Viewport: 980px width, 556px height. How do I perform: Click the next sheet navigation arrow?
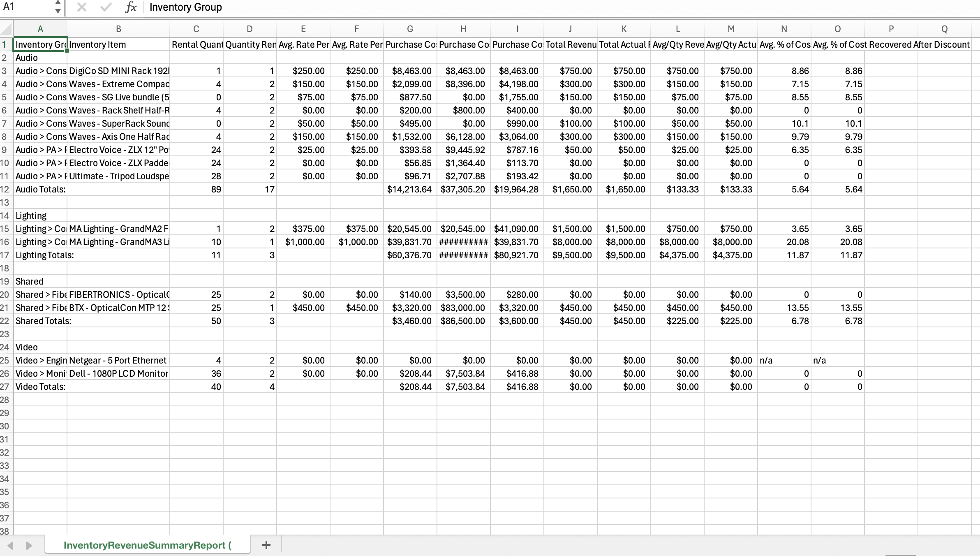pyautogui.click(x=29, y=545)
